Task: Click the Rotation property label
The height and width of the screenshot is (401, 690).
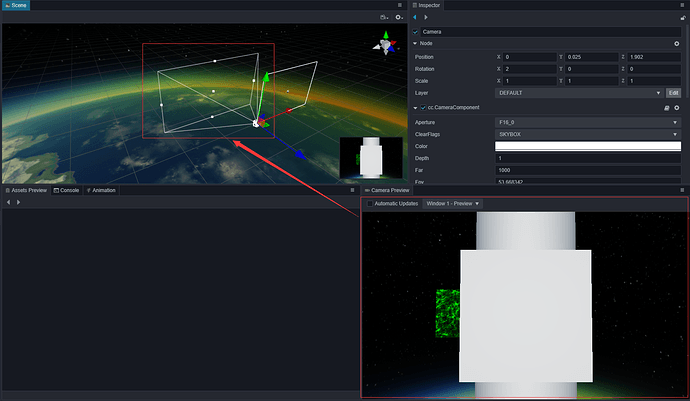Action: pyautogui.click(x=425, y=69)
